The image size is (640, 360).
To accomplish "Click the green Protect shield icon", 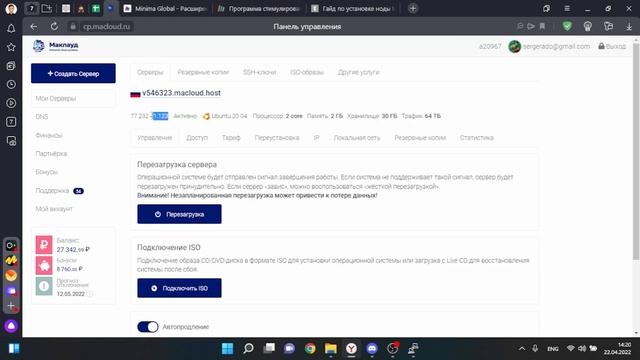I will 567,27.
